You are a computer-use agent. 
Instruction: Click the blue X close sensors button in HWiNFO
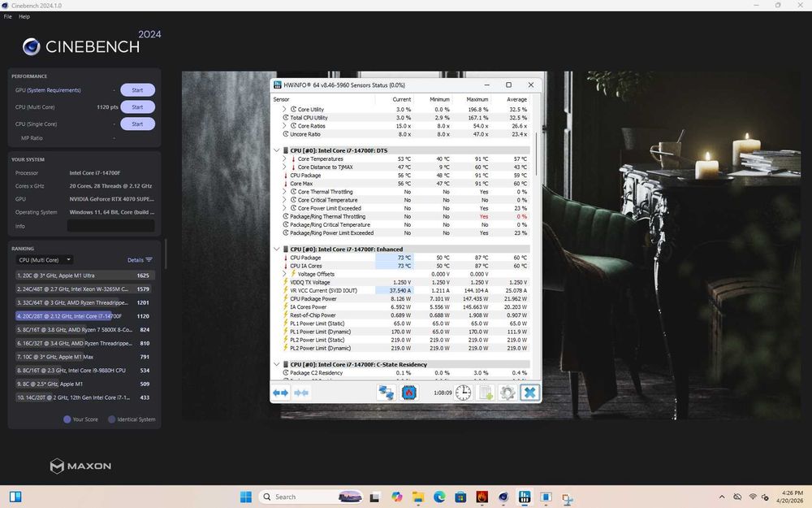click(529, 393)
